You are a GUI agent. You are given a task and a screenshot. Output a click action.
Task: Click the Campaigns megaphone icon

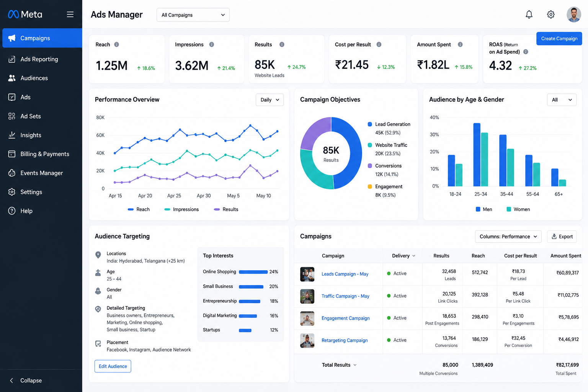[x=12, y=38]
